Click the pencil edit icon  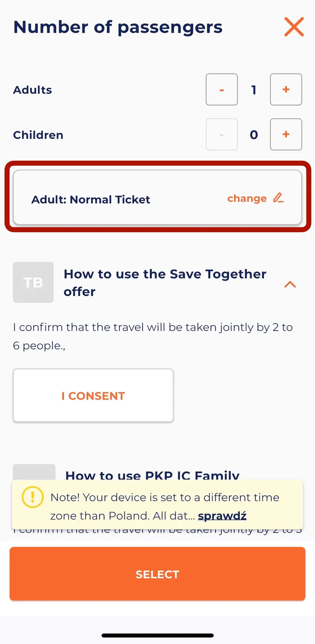pos(278,198)
